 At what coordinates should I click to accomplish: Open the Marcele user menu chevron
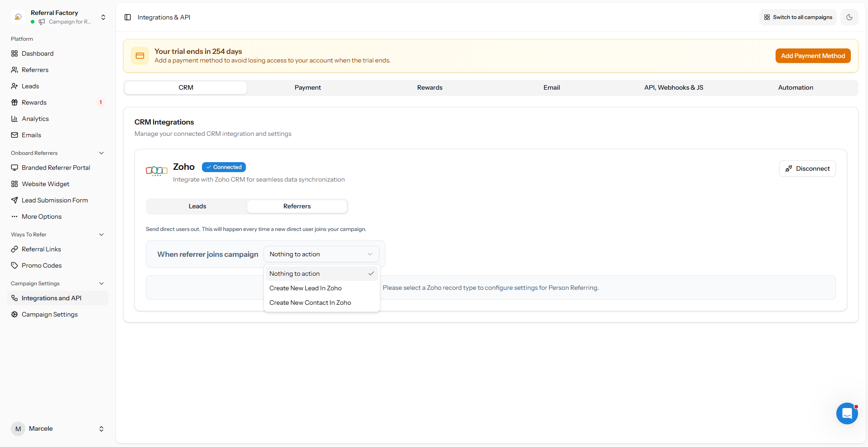pyautogui.click(x=101, y=429)
